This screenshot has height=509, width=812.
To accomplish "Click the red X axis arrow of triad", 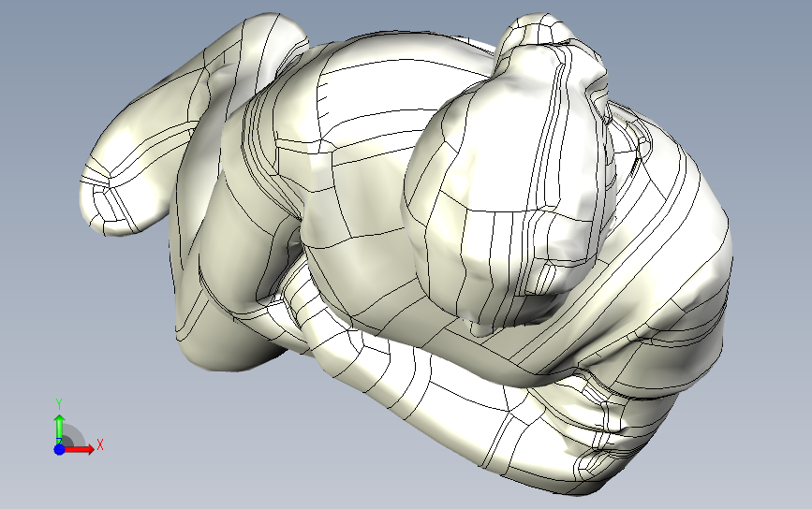I will (80, 449).
